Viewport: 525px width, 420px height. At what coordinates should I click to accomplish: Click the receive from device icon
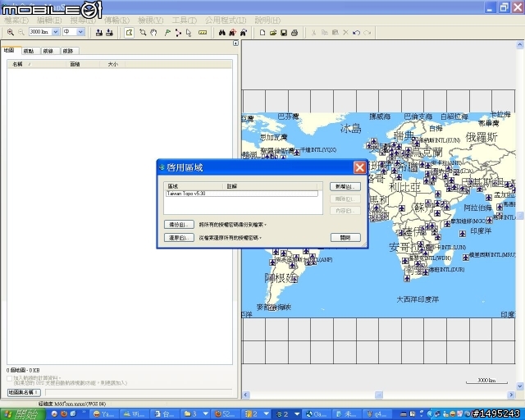(109, 33)
